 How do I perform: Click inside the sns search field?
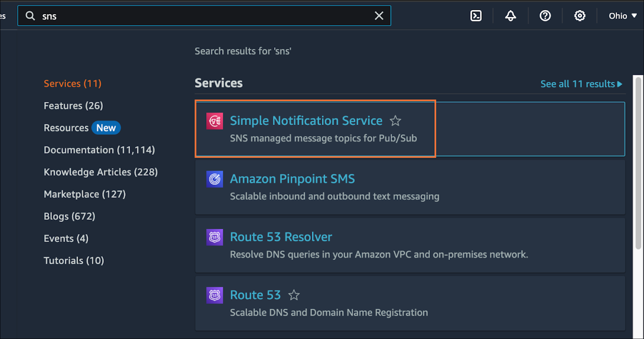204,16
